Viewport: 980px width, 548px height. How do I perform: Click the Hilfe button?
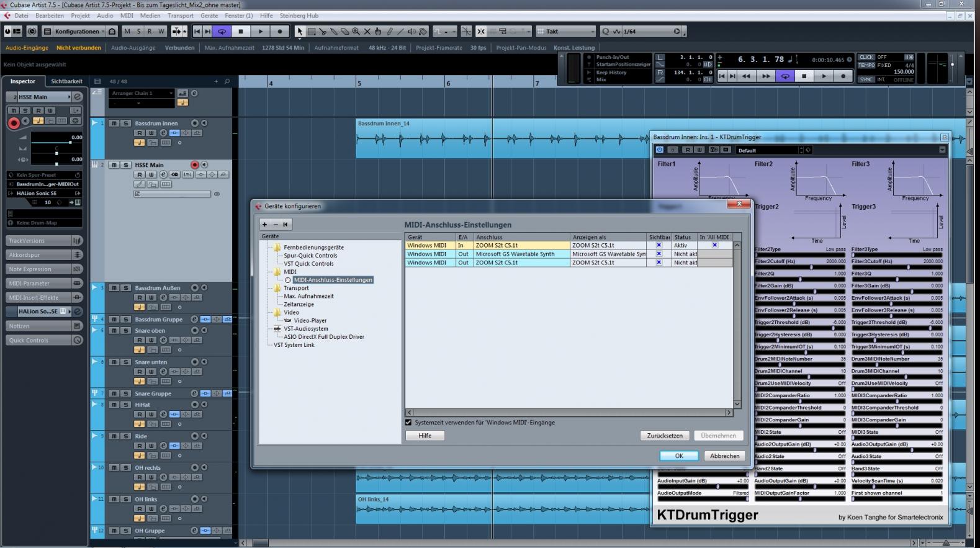pyautogui.click(x=425, y=436)
